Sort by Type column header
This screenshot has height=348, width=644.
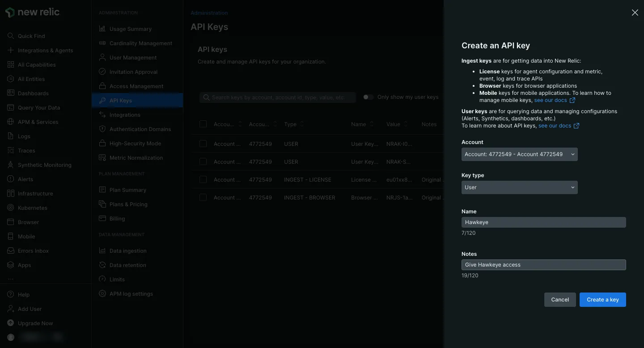[x=294, y=124]
